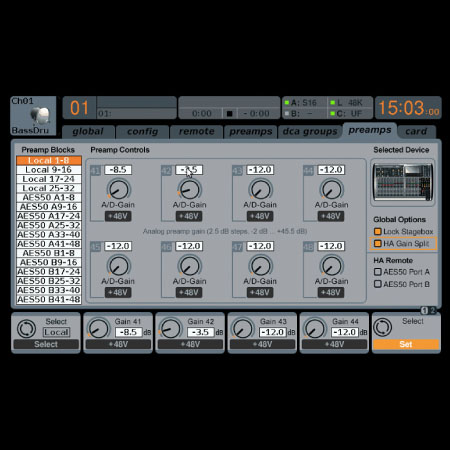Image resolution: width=450 pixels, height=450 pixels.
Task: Enable AES50 Port B HA Remote
Action: point(377,284)
